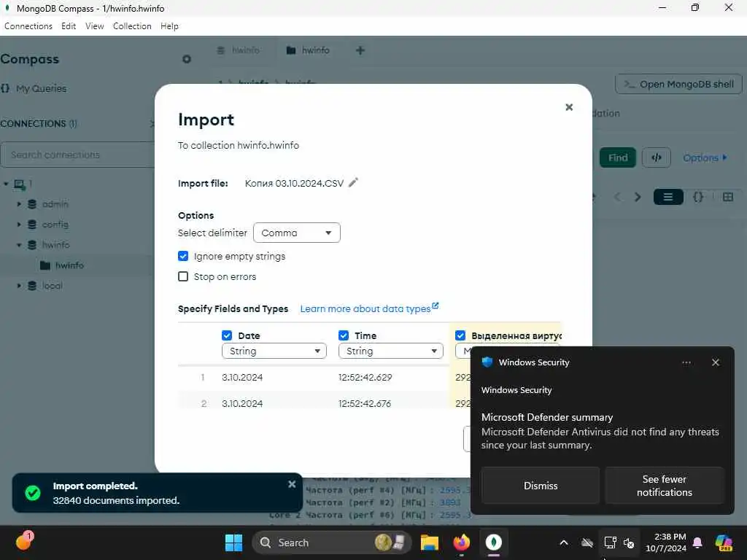The height and width of the screenshot is (560, 747).
Task: Open File Explorer from taskbar
Action: 429,542
